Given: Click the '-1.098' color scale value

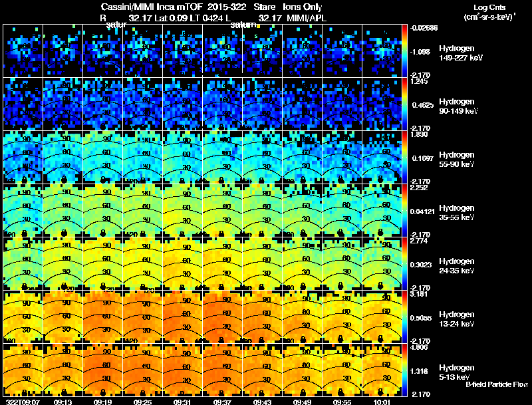Looking at the screenshot, I should [x=420, y=52].
